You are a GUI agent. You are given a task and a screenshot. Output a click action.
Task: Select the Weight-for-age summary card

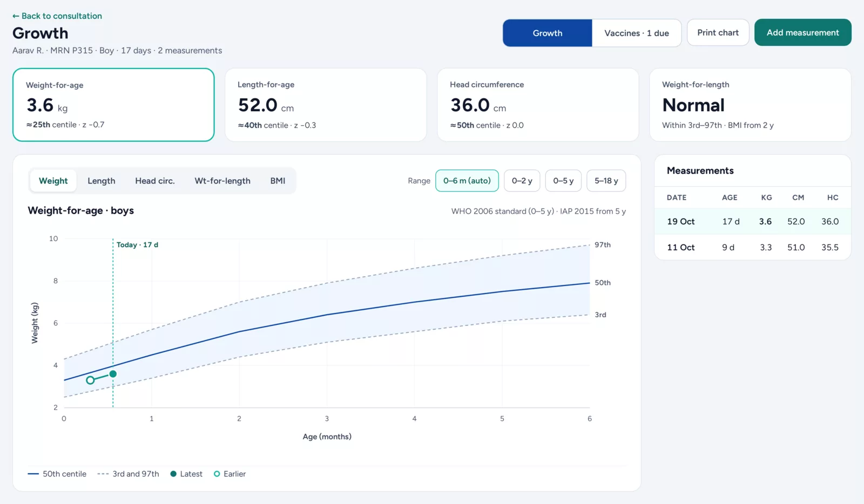[113, 105]
